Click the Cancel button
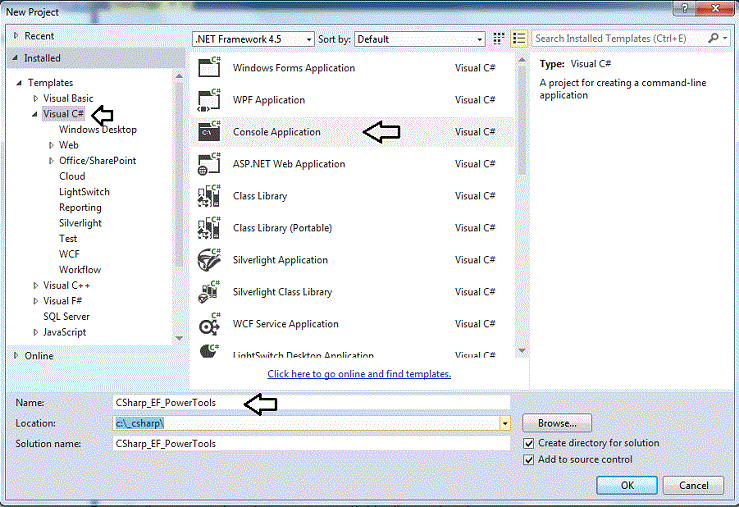Screen dimensions: 739x507 click(693, 485)
